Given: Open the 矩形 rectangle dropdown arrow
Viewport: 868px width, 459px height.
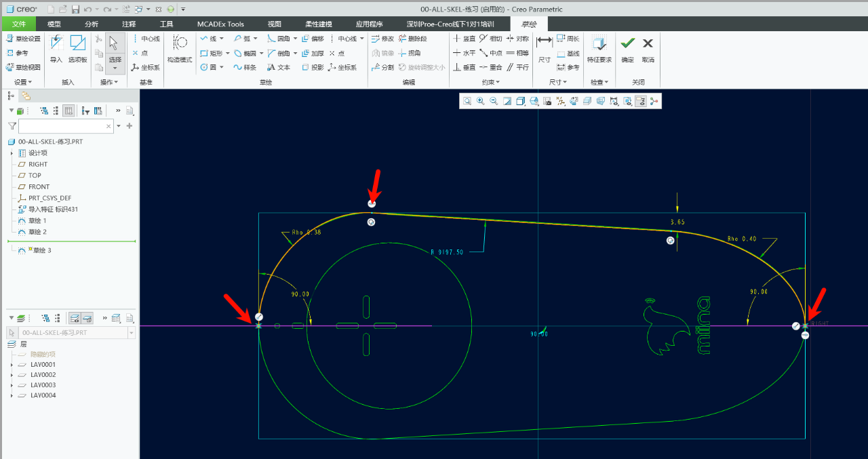Looking at the screenshot, I should pyautogui.click(x=227, y=53).
